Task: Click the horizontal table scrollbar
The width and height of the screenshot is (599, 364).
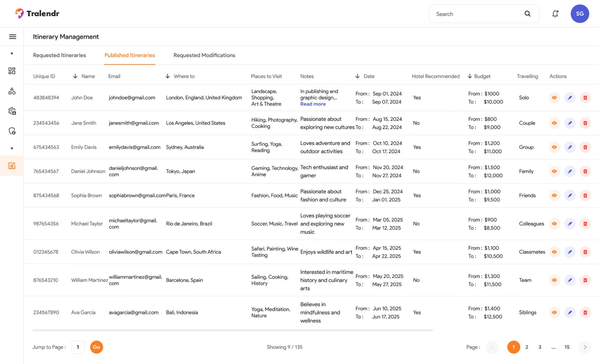Action: pos(233,330)
